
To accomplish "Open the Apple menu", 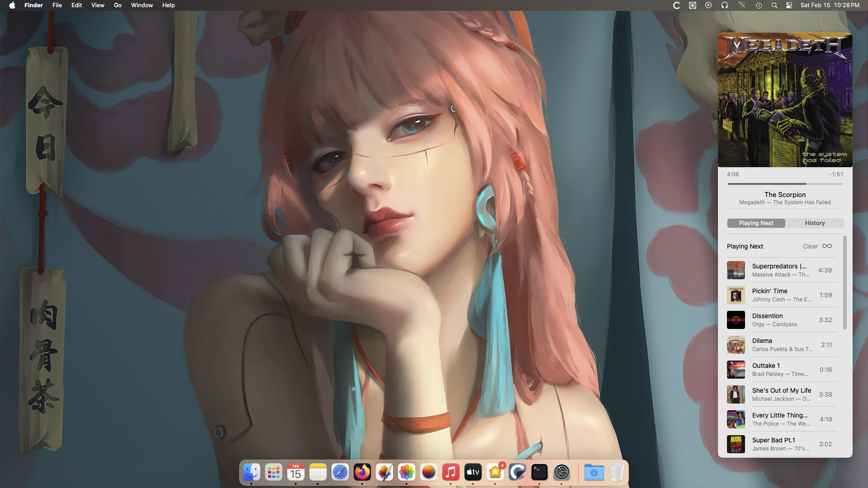I will click(12, 5).
